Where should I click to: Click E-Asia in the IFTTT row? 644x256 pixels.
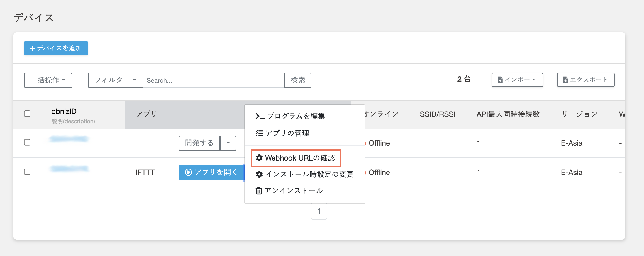pos(572,173)
